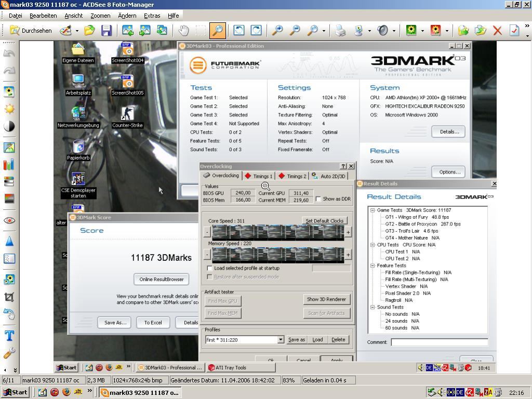Select the repair wrench tool
The image size is (532, 399).
tap(9, 353)
